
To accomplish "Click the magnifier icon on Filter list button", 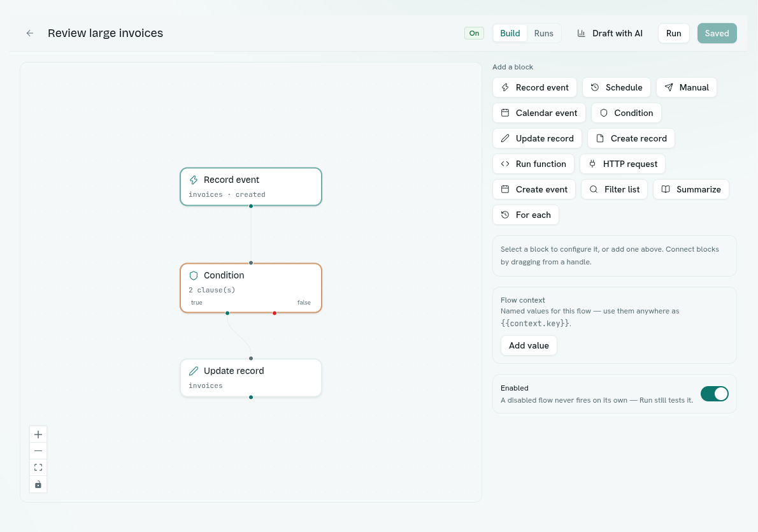I will tap(594, 189).
